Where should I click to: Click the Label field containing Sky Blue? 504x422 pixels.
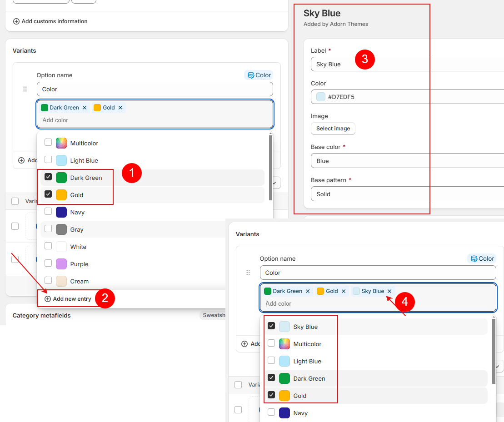407,64
